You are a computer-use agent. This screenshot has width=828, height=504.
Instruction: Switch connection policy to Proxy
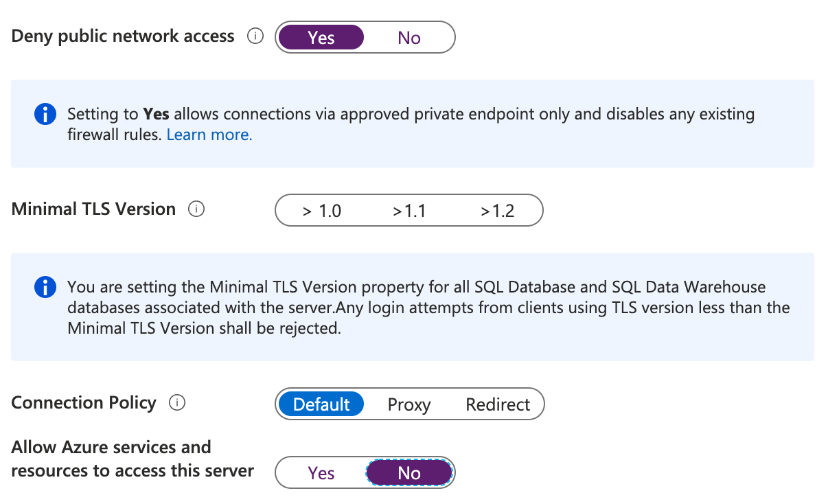409,404
